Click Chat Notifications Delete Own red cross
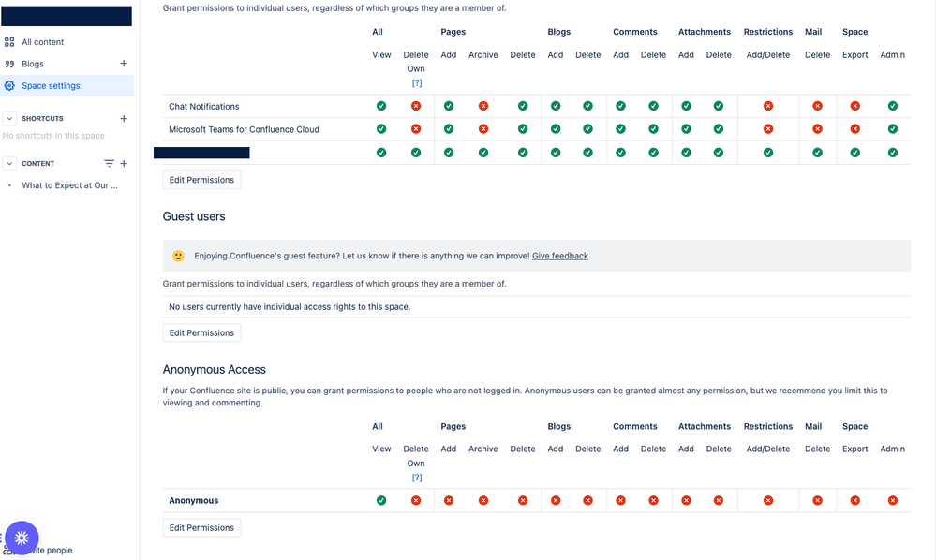Viewport: 936px width, 560px height. pos(416,106)
